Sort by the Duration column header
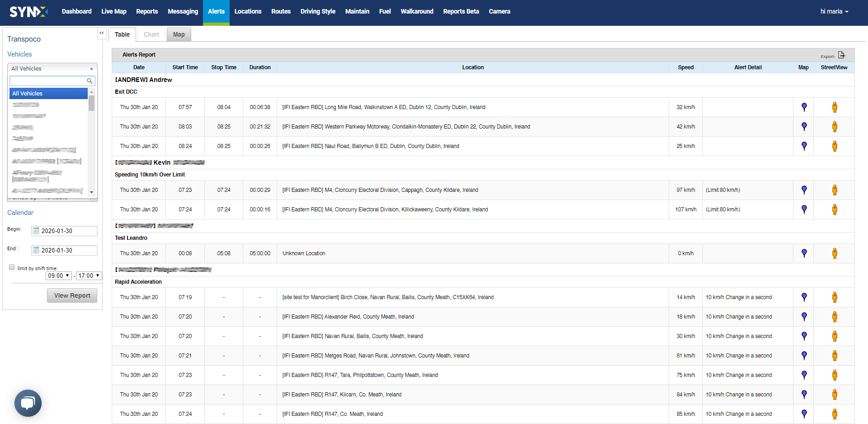 [260, 67]
